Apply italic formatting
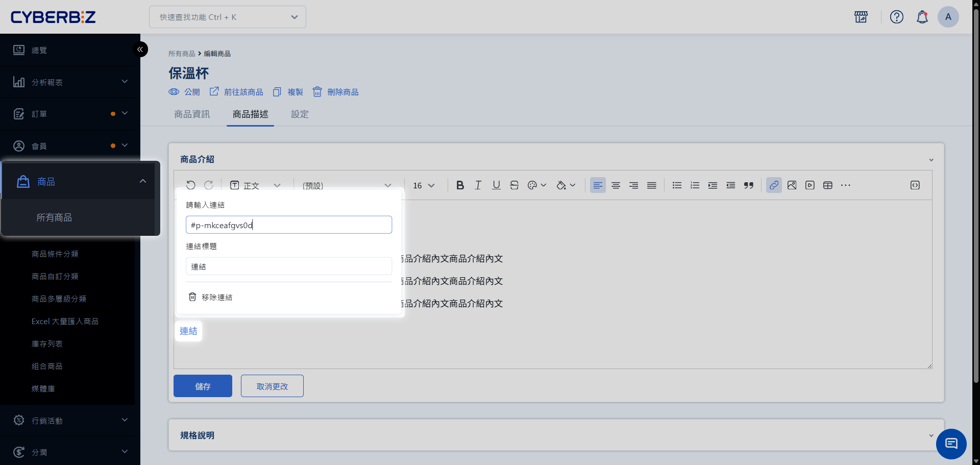 coord(478,185)
